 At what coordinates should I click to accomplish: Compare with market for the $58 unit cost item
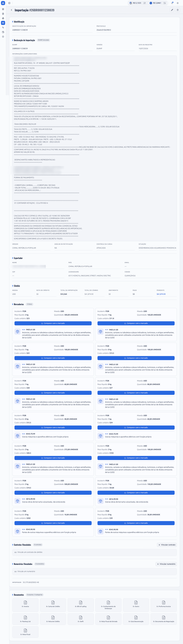53,393
